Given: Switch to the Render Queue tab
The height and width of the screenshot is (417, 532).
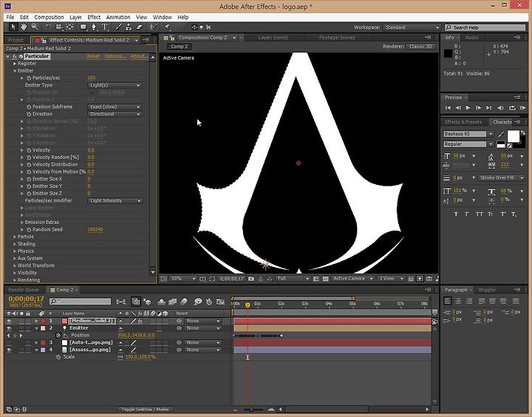Looking at the screenshot, I should click(x=24, y=290).
